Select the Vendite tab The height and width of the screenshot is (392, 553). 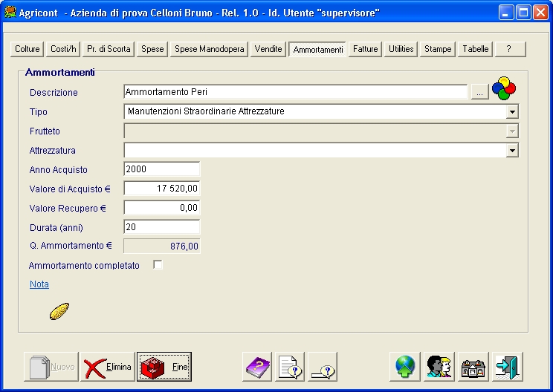pos(268,49)
